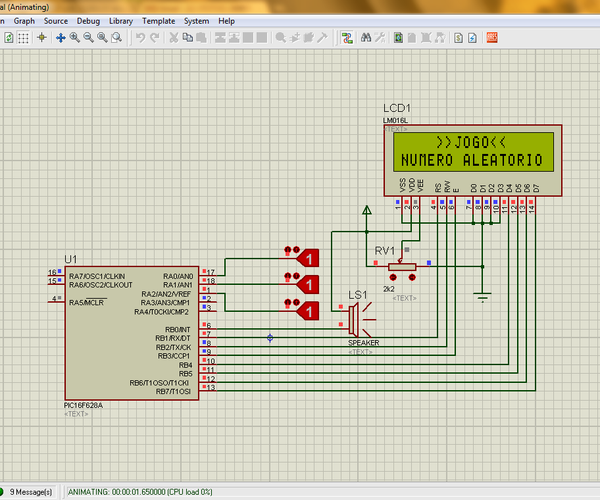Select the blue pan/center view icon
Viewport: 600px width, 500px height.
60,37
